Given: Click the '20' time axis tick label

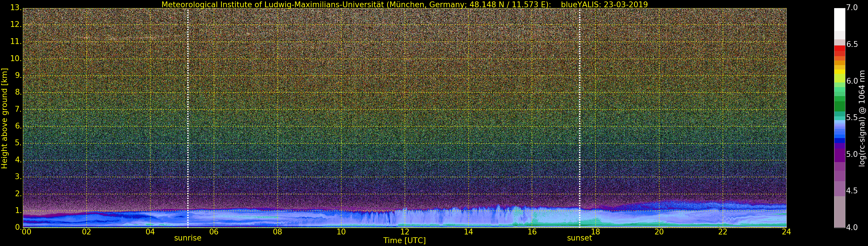Looking at the screenshot, I should (659, 232).
